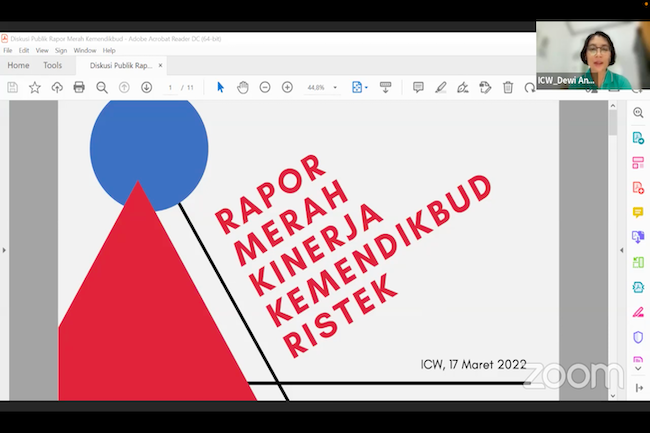Select the hand pan tool
Viewport: 650px width, 433px height.
pos(243,88)
